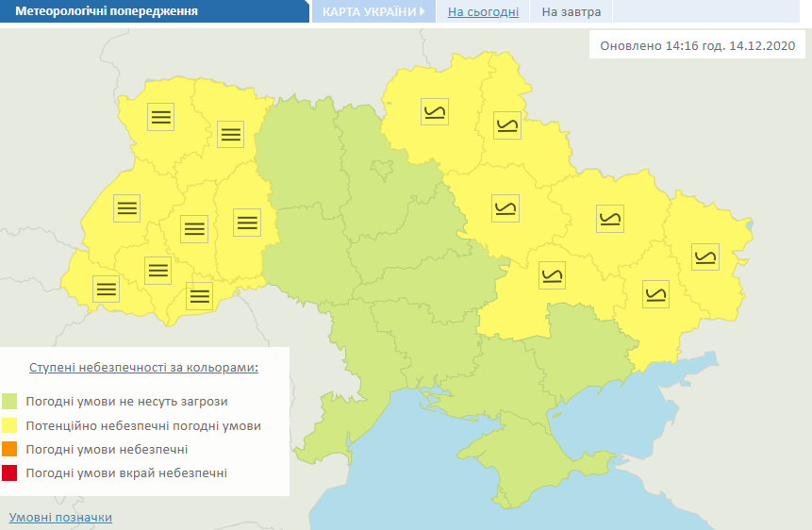812x530 pixels.
Task: Select the ice icon over Donetsk region
Action: coord(655,293)
